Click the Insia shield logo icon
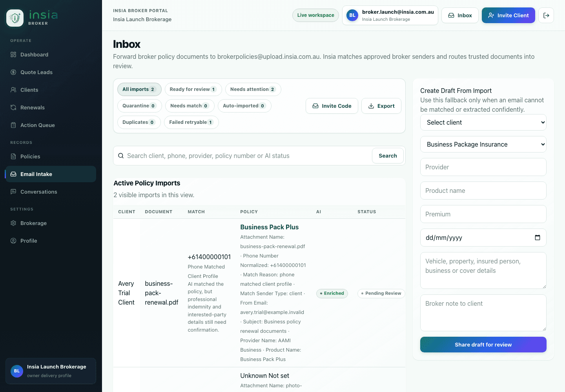This screenshot has height=392, width=565. pyautogui.click(x=15, y=18)
